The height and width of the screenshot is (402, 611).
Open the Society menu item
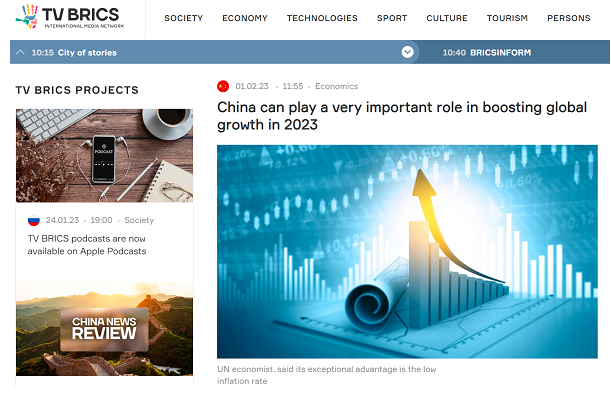(x=183, y=18)
